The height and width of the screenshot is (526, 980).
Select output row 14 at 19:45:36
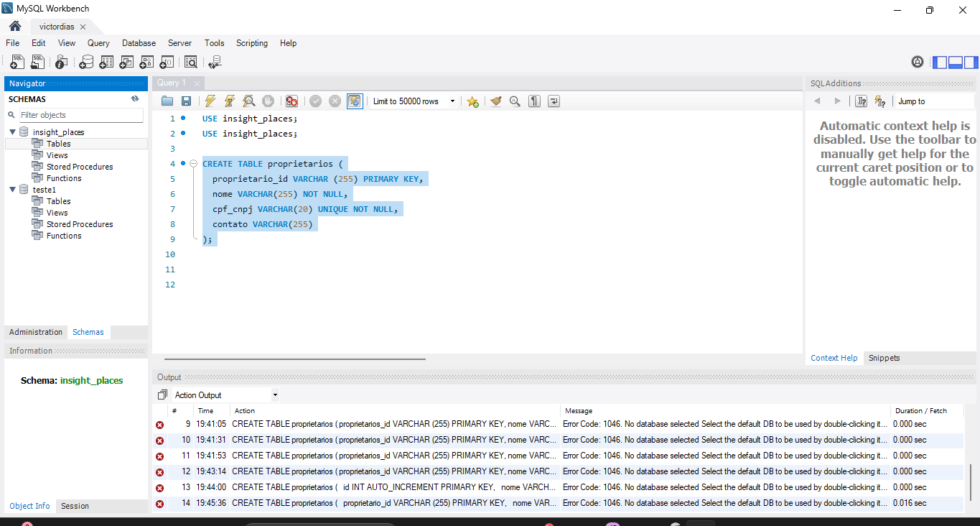point(559,503)
